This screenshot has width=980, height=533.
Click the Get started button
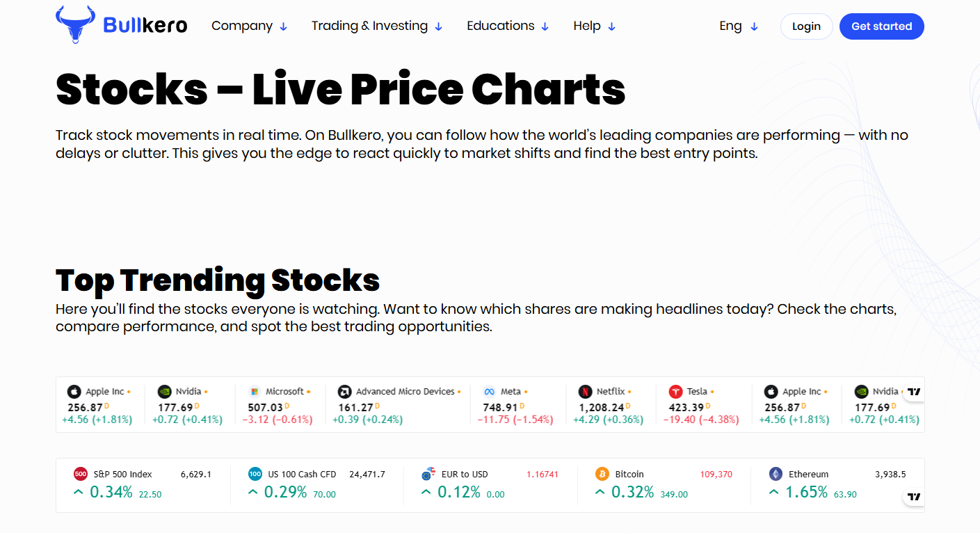[881, 26]
